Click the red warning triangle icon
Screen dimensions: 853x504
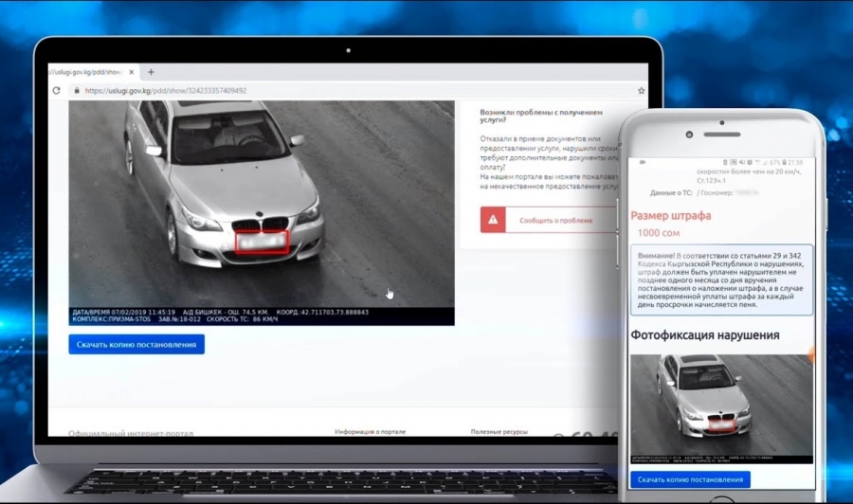click(x=492, y=220)
